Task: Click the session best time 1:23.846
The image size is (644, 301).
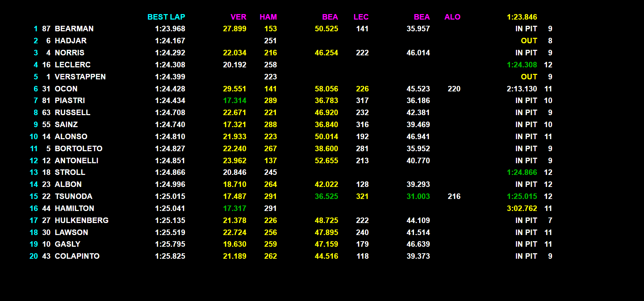Action: (522, 17)
